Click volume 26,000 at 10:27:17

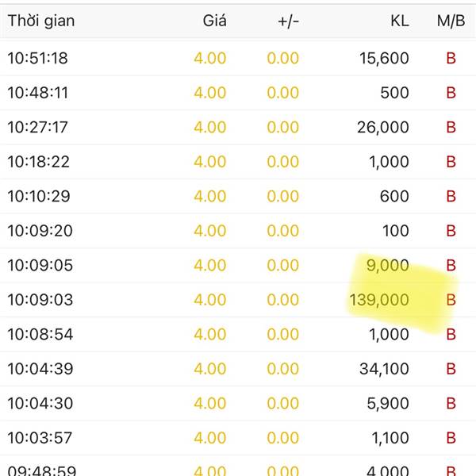coord(383,127)
